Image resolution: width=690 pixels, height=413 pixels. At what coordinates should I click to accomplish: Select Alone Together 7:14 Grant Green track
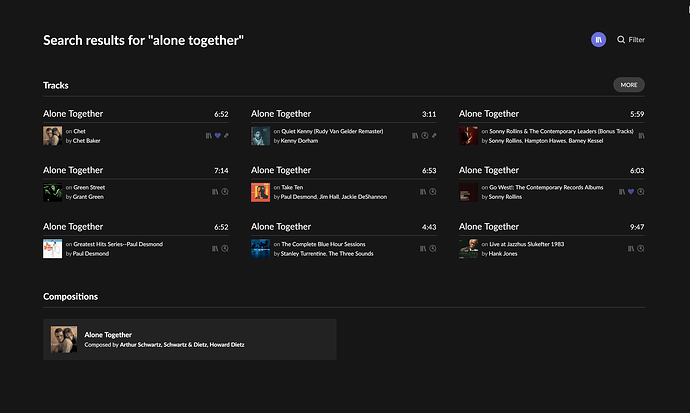click(73, 170)
